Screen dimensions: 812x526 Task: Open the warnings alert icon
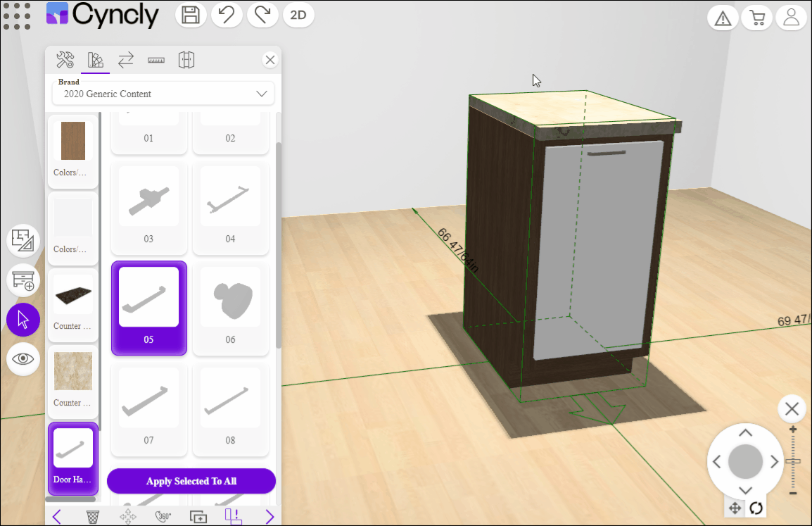723,18
